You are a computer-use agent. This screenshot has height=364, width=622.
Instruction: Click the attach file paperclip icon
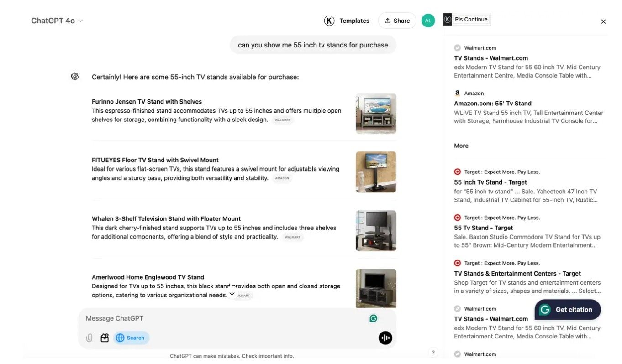[x=90, y=338]
